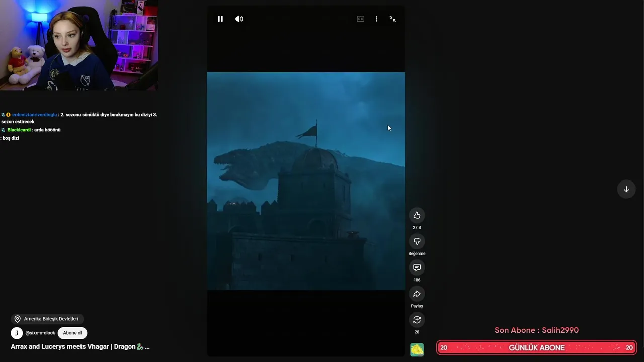Open the comments with 186 count
Image resolution: width=644 pixels, height=362 pixels.
point(417,267)
